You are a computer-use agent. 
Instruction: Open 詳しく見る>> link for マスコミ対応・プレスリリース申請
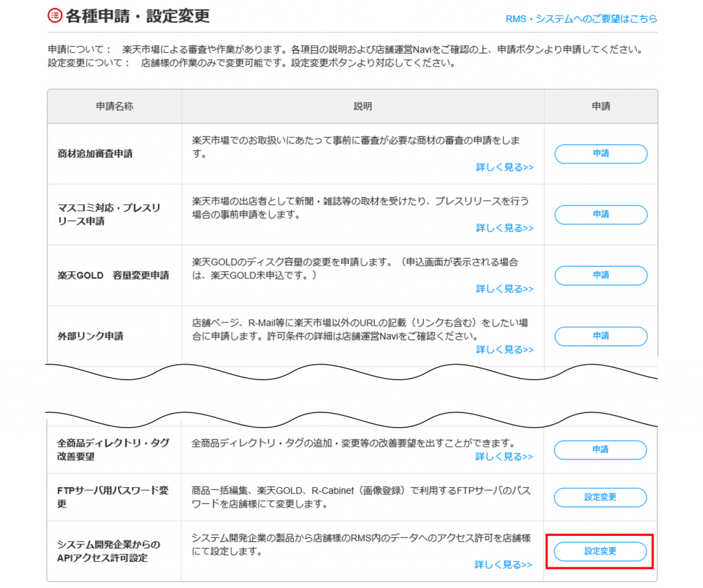(505, 228)
